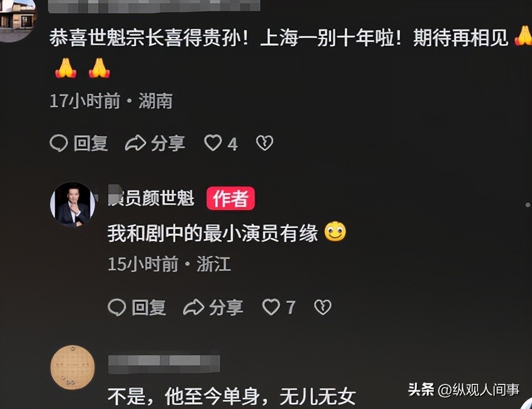Click the share arrow under the author's reply
The image size is (532, 409).
193,308
